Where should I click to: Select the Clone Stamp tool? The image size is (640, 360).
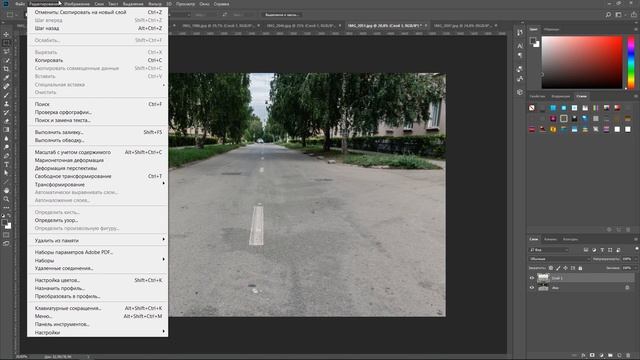6,104
